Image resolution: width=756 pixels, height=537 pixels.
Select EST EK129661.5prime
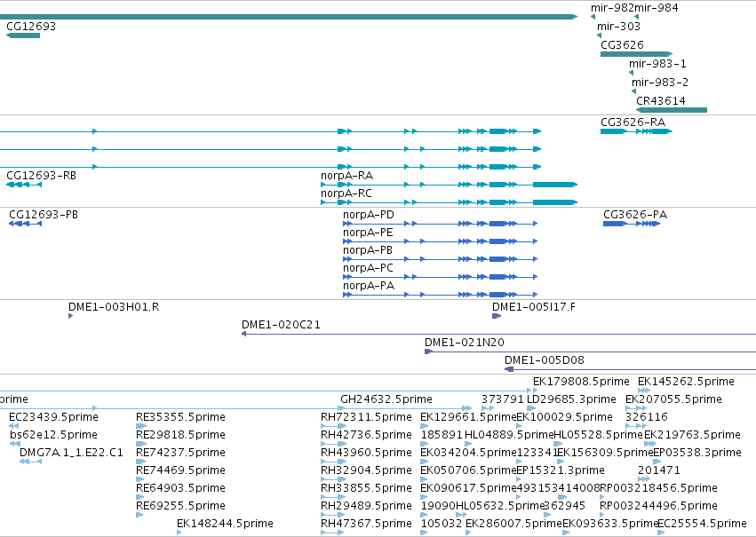point(425,426)
